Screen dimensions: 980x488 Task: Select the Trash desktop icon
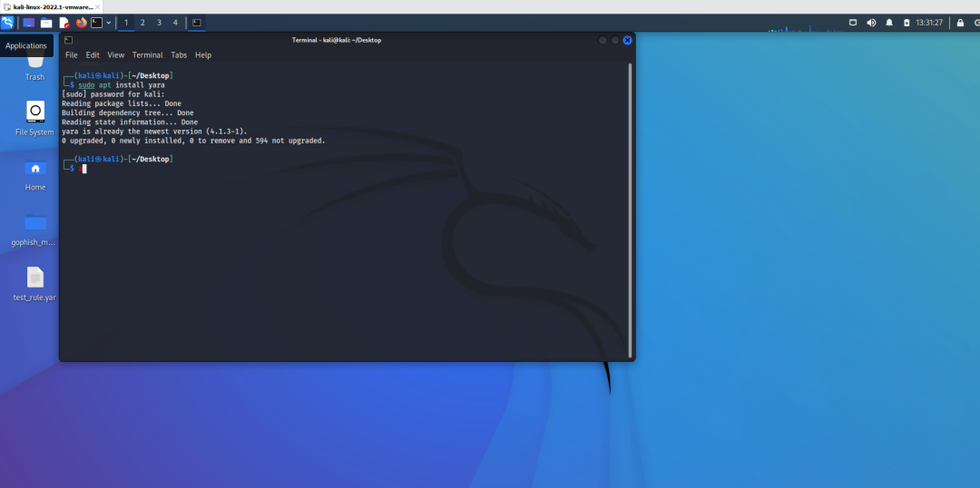[x=35, y=67]
